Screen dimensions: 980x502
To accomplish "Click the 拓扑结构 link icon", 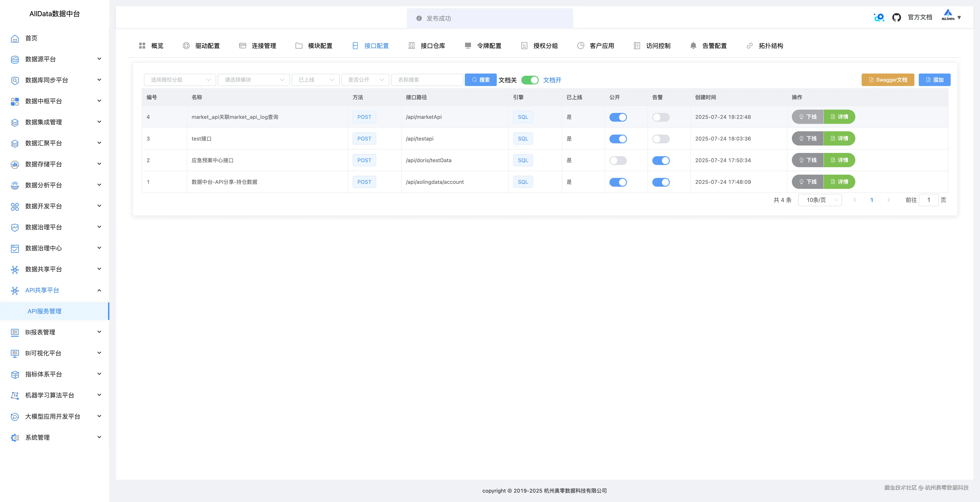I will tap(749, 46).
